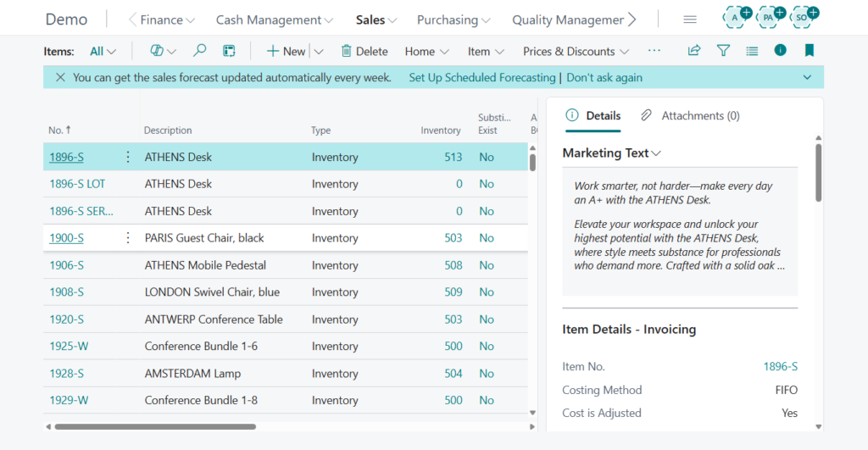Dismiss the sales forecast notification
The width and height of the screenshot is (868, 450).
(60, 77)
